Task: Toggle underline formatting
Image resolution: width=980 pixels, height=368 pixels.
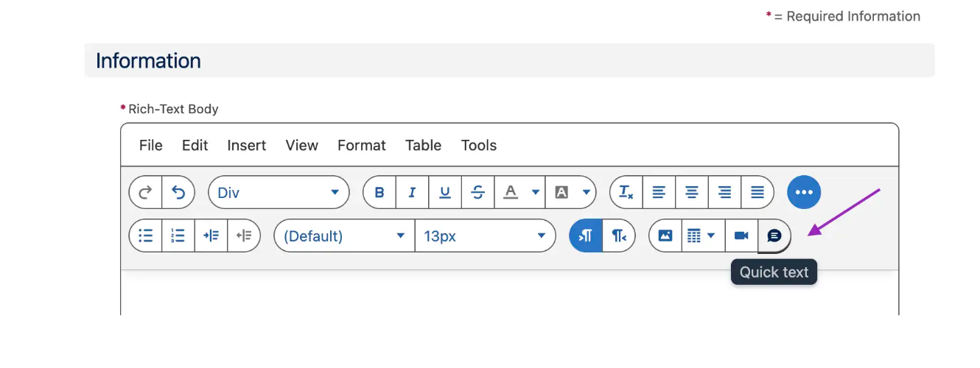Action: coord(445,193)
